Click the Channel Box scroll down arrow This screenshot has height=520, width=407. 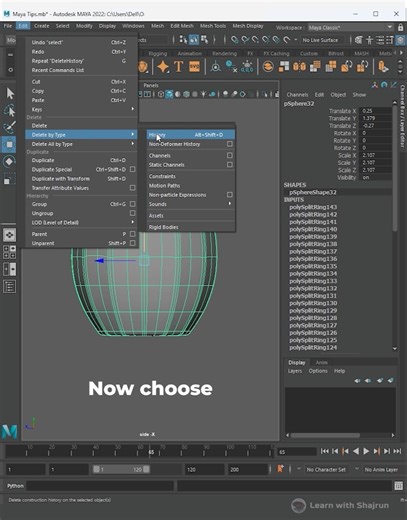[395, 349]
